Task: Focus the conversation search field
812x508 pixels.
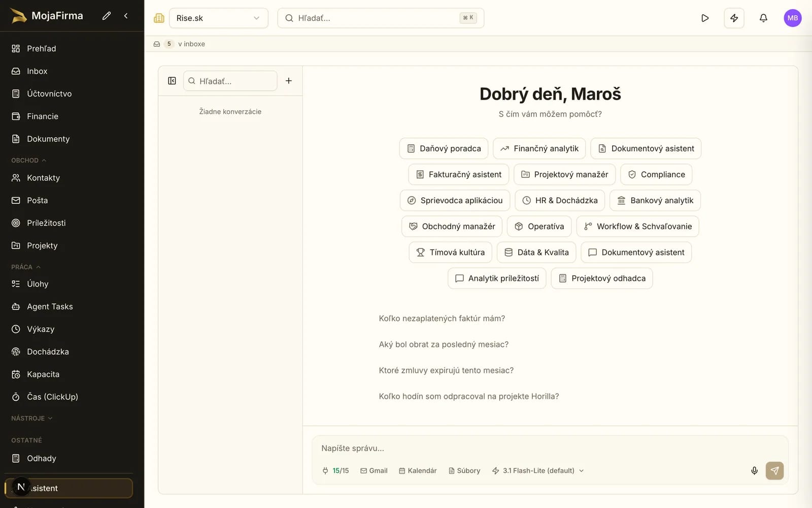Action: [230, 81]
